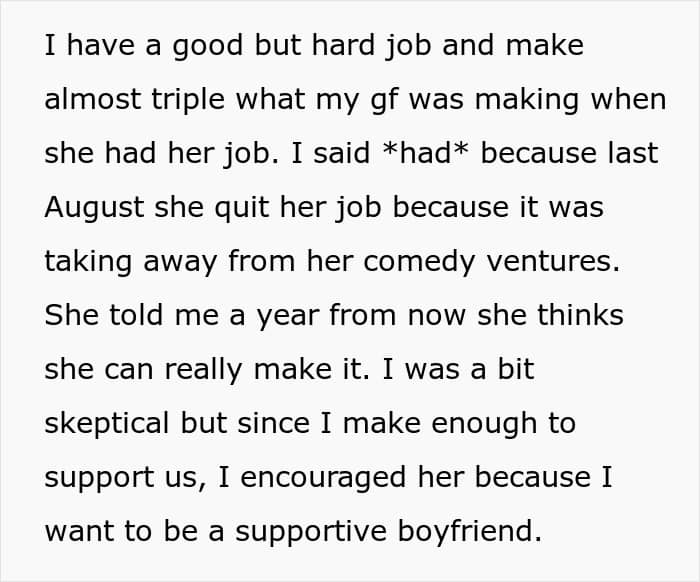The image size is (700, 582).
Task: Click the word "August"
Action: (x=94, y=208)
